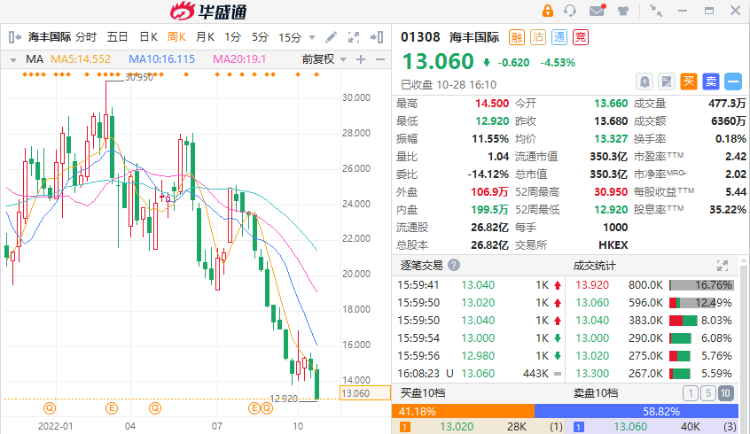750x434 pixels.
Task: Click the blue 卖 sell button
Action: click(x=710, y=82)
